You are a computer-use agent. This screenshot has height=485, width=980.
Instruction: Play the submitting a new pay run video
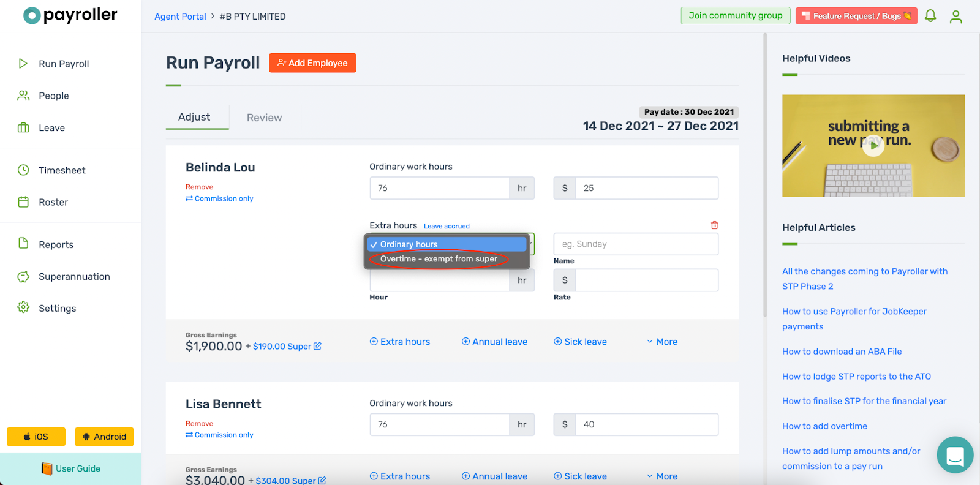[873, 146]
